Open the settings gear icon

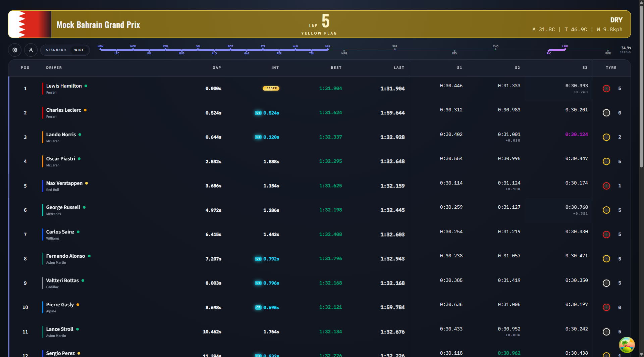15,50
